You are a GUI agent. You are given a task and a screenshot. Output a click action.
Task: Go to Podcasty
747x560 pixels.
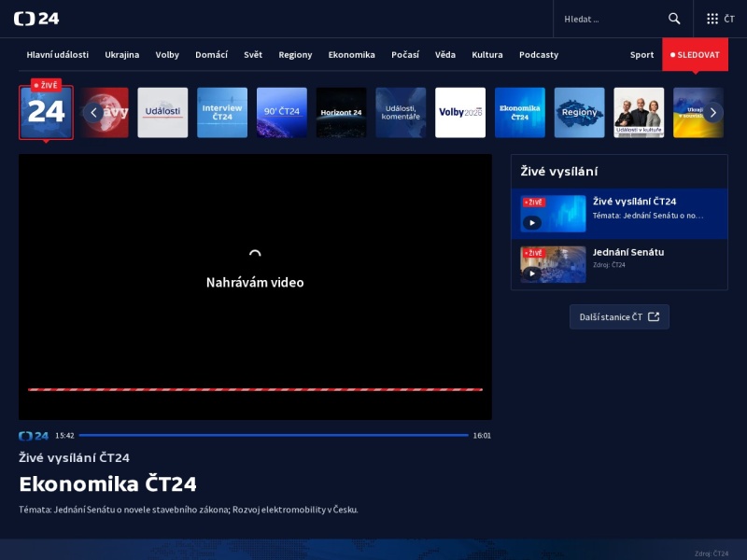coord(539,55)
